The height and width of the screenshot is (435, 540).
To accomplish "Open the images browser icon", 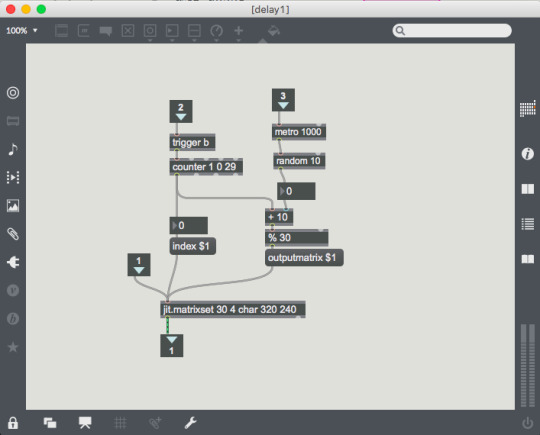I will click(x=13, y=206).
